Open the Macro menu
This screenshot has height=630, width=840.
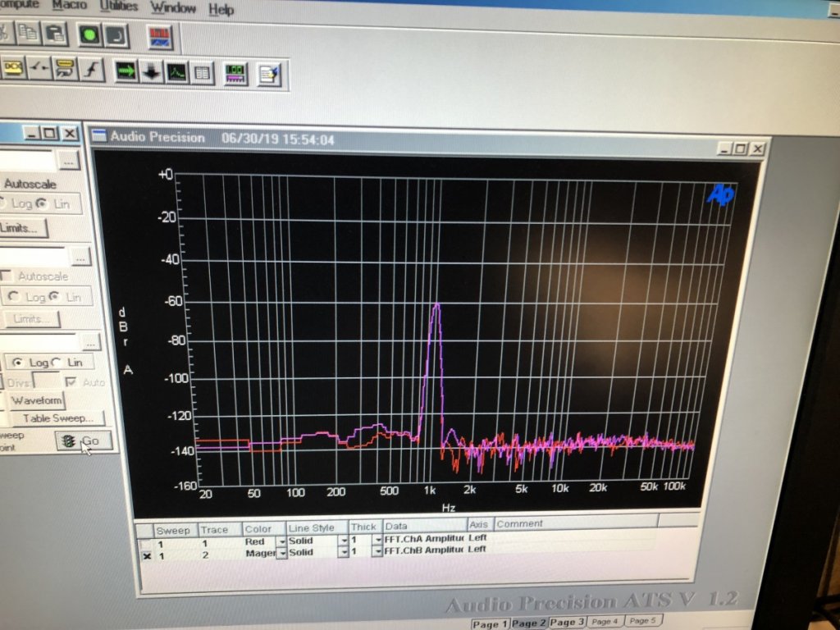coord(70,5)
